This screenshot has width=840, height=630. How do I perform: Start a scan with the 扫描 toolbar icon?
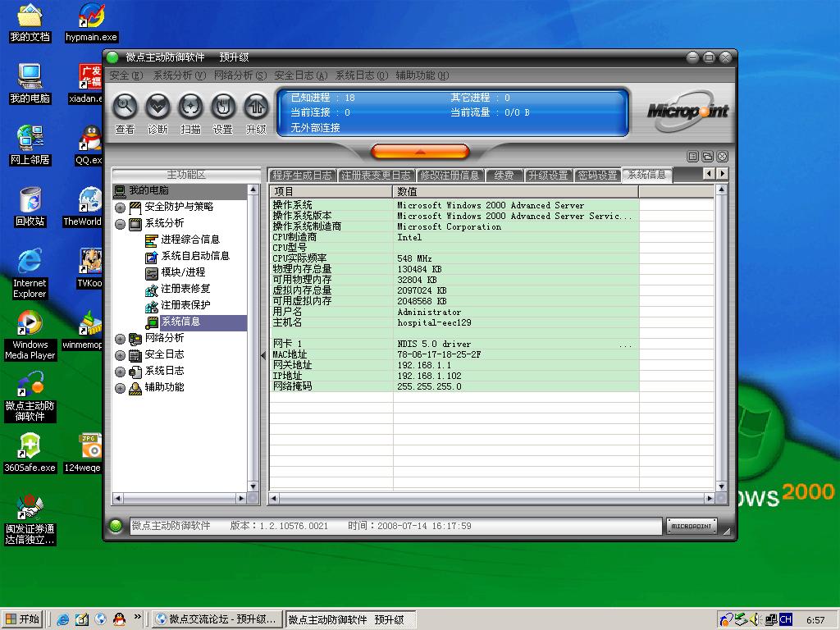(x=190, y=107)
